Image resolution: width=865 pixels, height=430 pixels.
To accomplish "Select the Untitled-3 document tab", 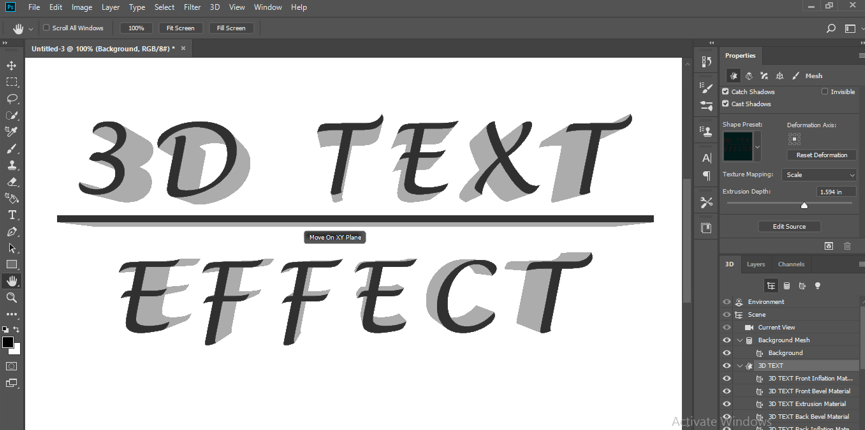I will tap(103, 49).
